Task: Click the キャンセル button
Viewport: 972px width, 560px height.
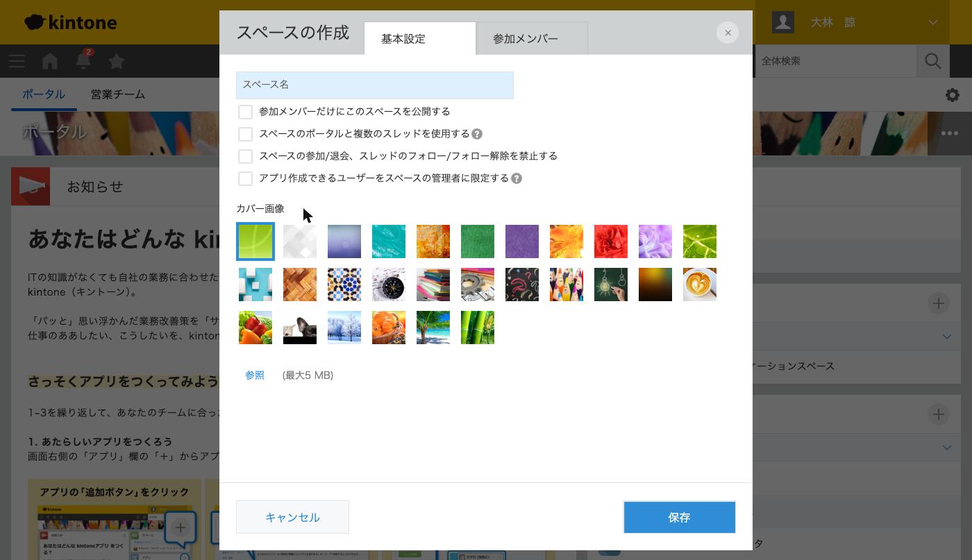Action: click(292, 517)
